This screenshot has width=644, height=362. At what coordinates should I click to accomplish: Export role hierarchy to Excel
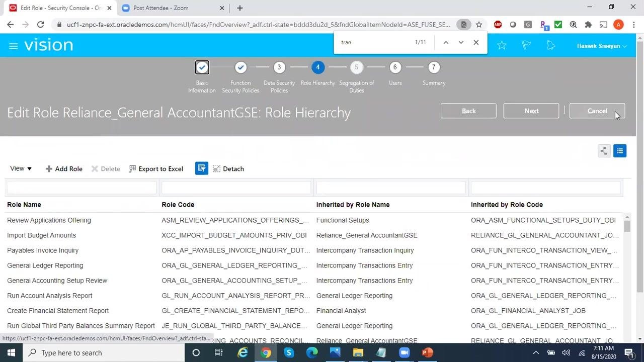coord(156,169)
